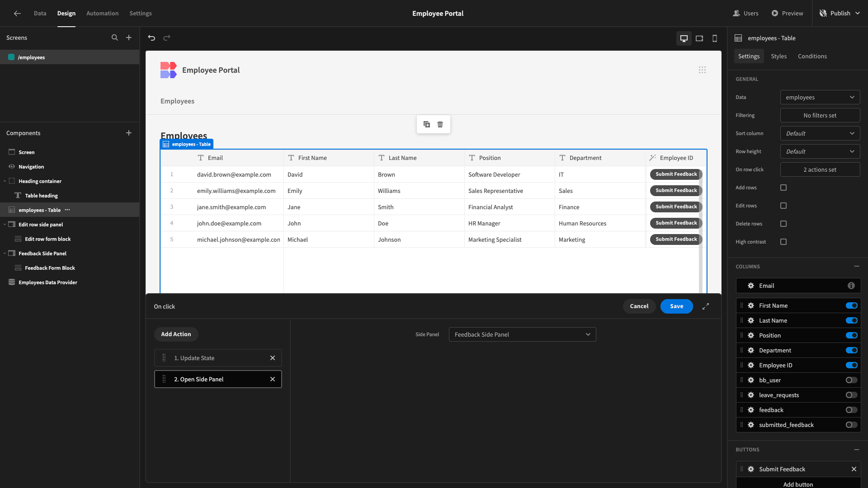This screenshot has height=488, width=868.
Task: Open the Styles tab
Action: [x=778, y=56]
